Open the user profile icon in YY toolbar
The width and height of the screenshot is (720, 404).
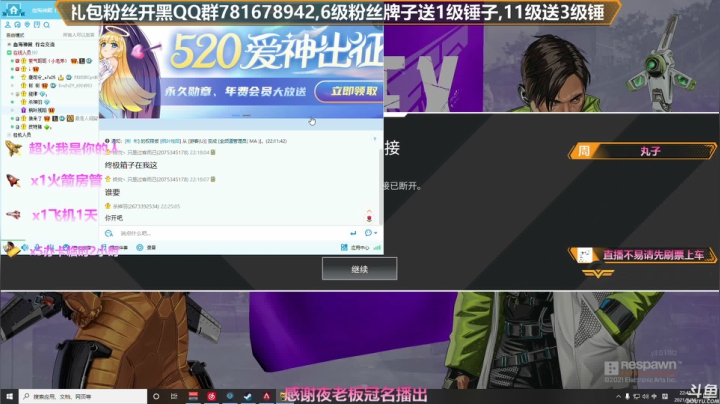[7, 25]
